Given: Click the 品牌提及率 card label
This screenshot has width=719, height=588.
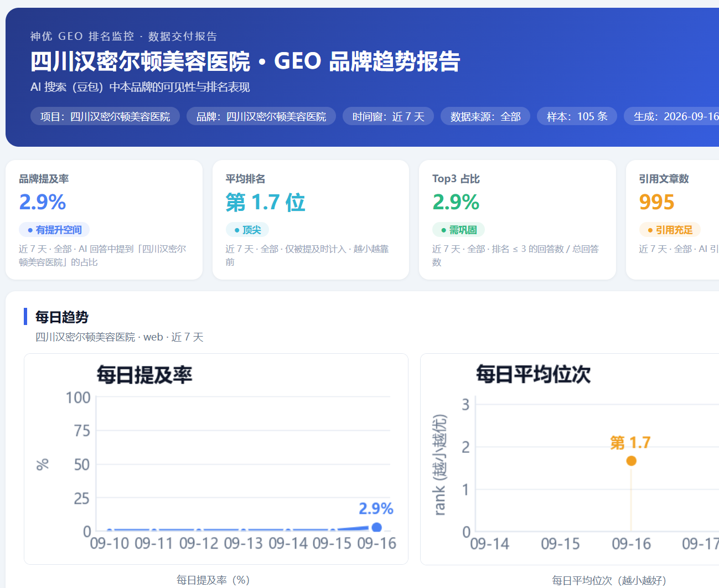Looking at the screenshot, I should point(44,179).
